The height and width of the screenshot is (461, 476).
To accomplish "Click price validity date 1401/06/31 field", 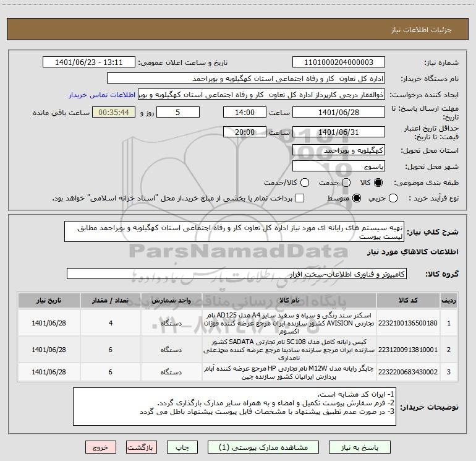I will 339,132.
